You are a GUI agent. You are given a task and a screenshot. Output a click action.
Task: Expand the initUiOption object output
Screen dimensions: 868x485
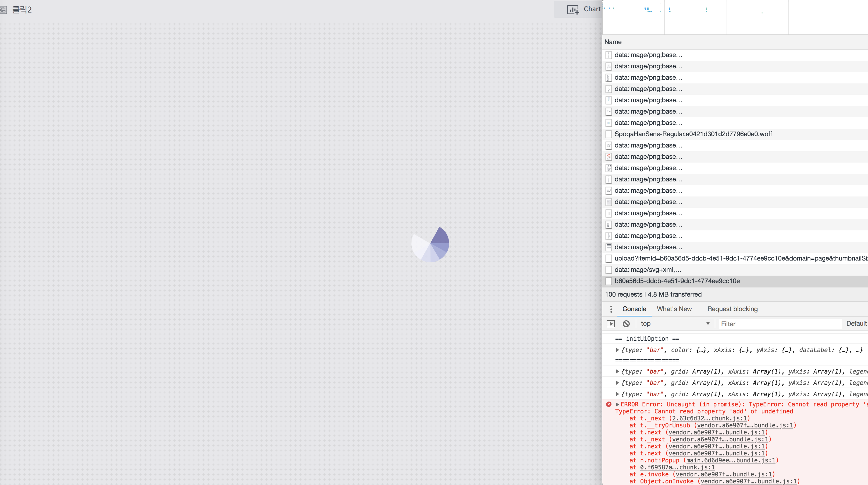coord(618,350)
